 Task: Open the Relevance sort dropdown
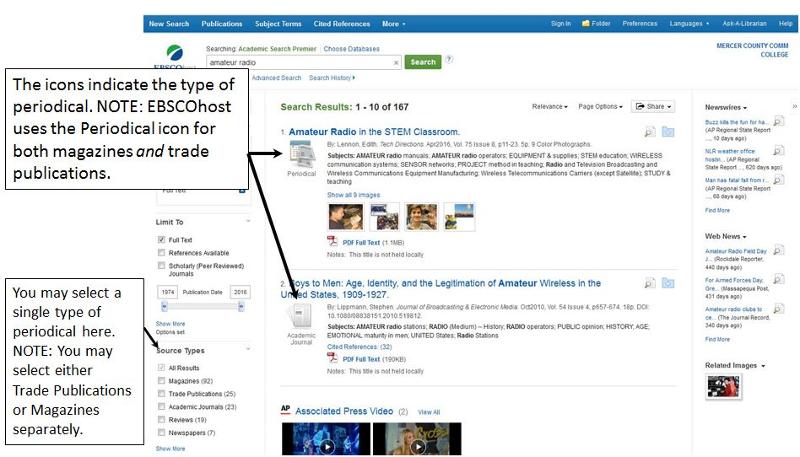point(549,107)
